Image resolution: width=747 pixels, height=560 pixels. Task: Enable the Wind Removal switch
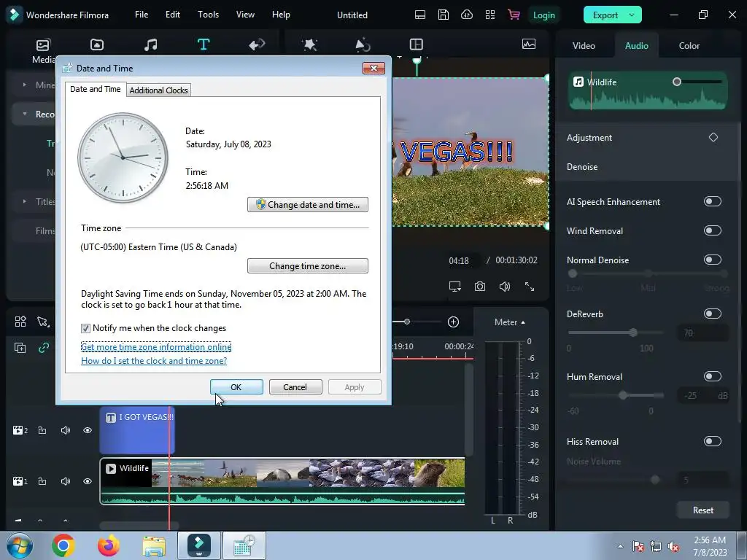click(x=712, y=230)
